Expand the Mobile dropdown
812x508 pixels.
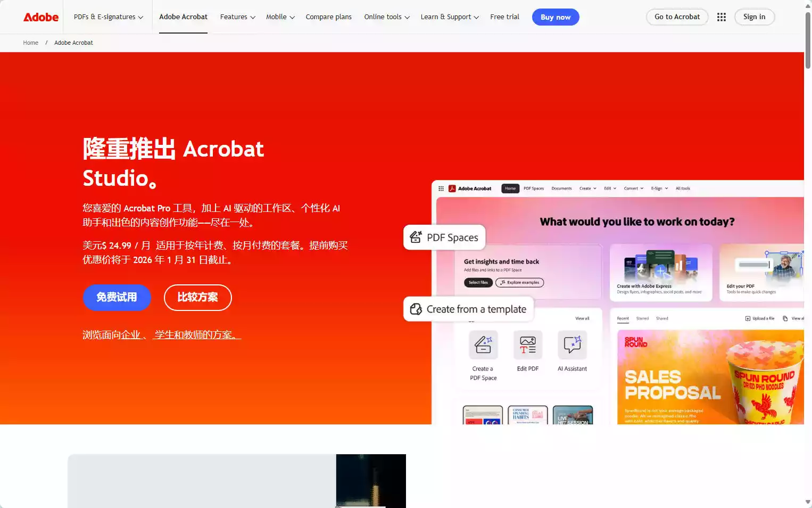coord(280,17)
